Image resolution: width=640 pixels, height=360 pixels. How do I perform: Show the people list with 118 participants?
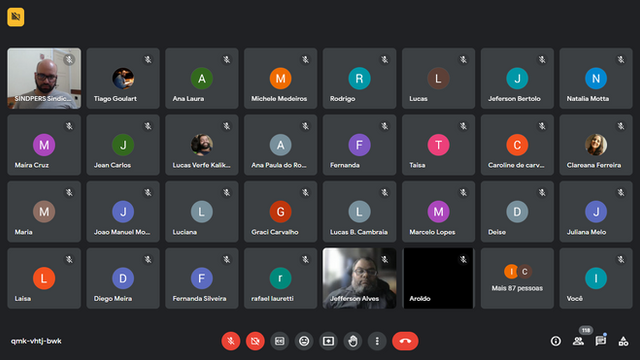(578, 341)
